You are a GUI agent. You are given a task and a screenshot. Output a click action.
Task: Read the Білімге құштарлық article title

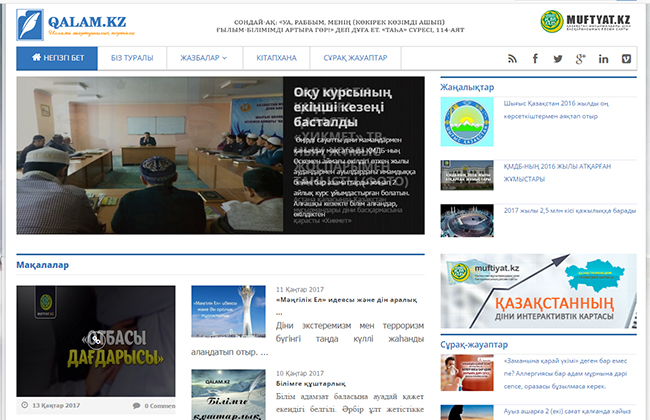pos(310,384)
